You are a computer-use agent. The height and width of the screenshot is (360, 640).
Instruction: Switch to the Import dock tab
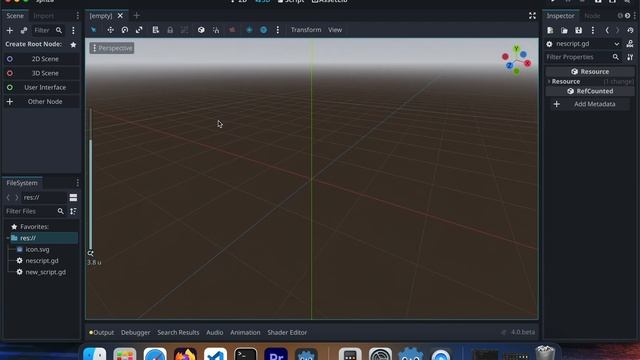coord(44,16)
